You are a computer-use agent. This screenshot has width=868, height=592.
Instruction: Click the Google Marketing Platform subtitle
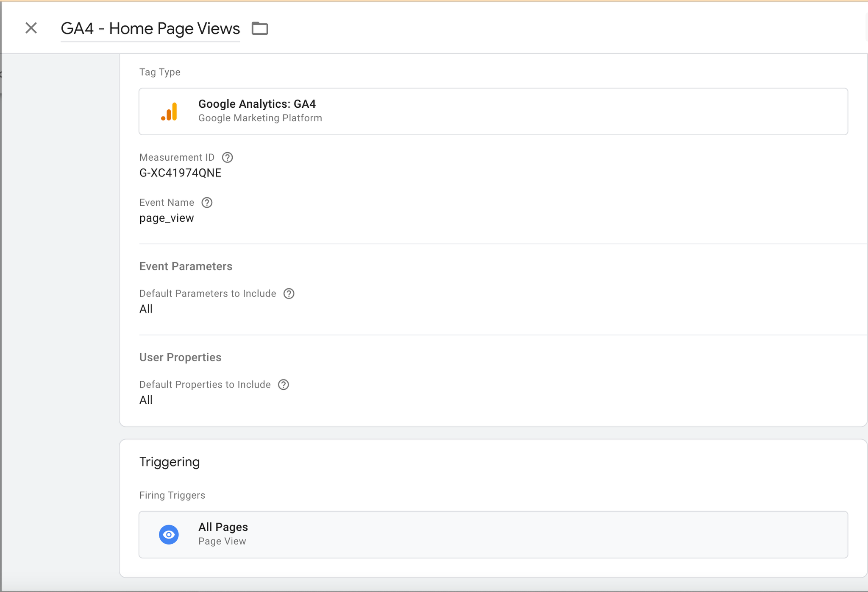tap(260, 118)
